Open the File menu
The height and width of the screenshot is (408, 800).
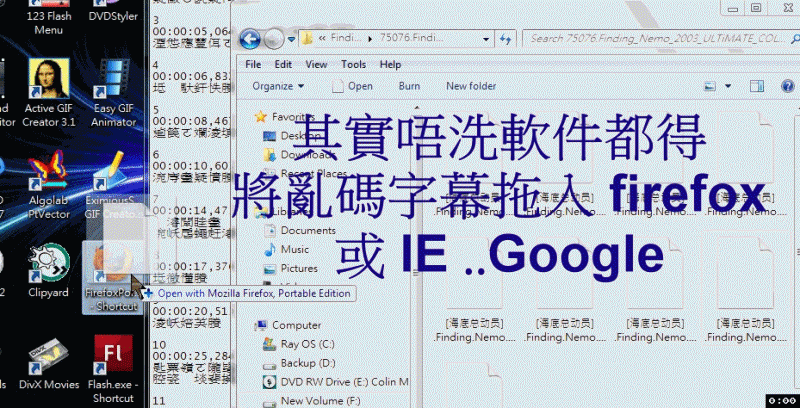click(x=253, y=65)
